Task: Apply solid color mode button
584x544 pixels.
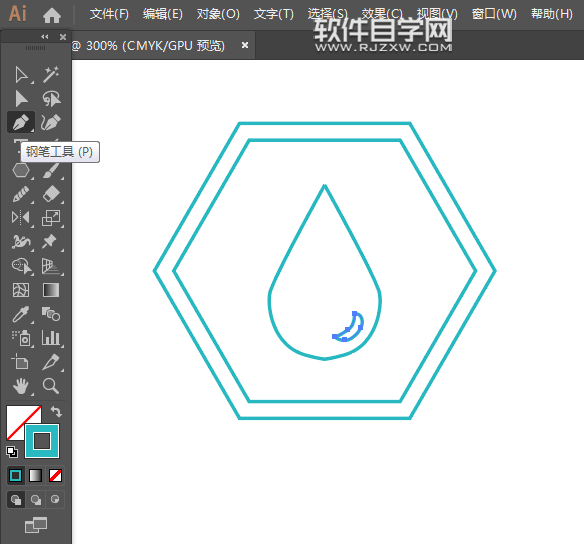Action: (16, 475)
